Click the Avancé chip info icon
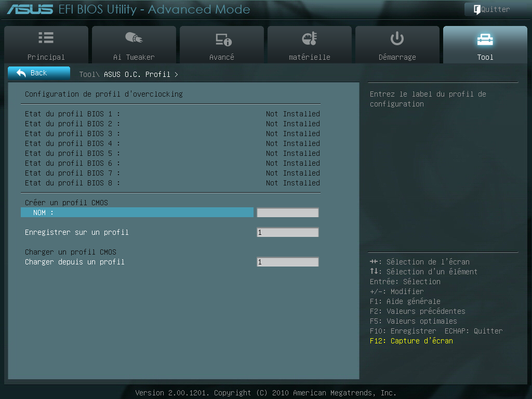The height and width of the screenshot is (399, 532). tap(222, 39)
